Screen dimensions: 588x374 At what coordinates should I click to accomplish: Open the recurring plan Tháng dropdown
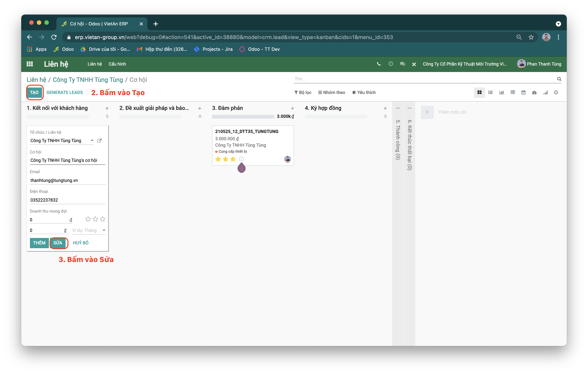pos(104,230)
